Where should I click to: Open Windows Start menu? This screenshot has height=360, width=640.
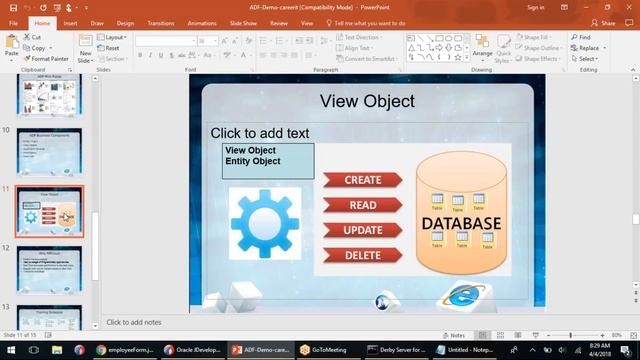11,350
